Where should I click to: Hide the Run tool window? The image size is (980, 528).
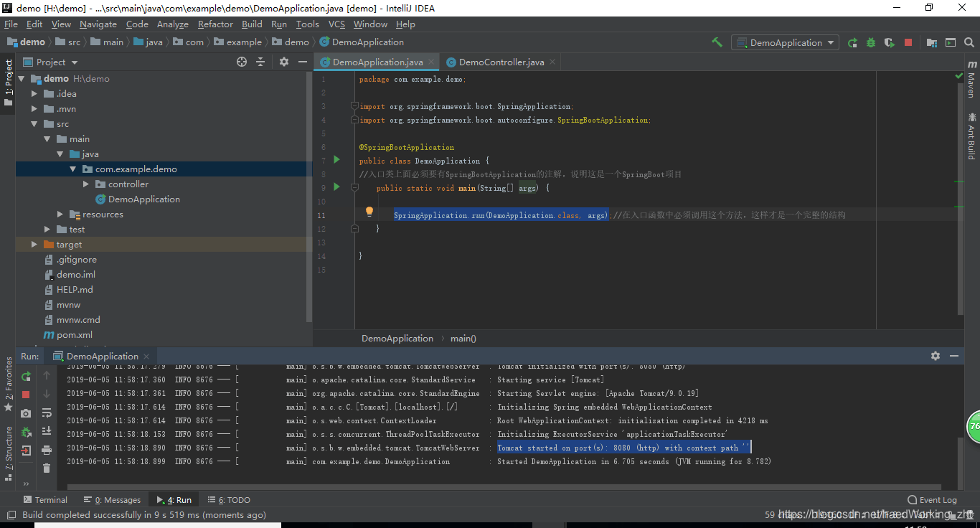(x=954, y=356)
